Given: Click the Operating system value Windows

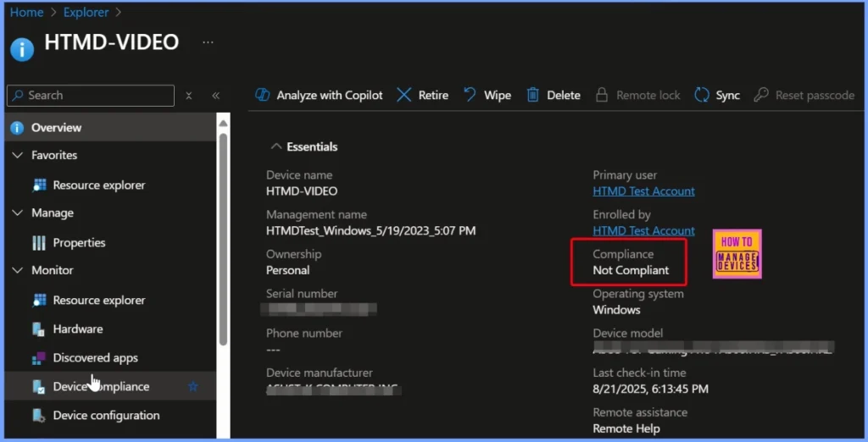Looking at the screenshot, I should click(x=617, y=310).
